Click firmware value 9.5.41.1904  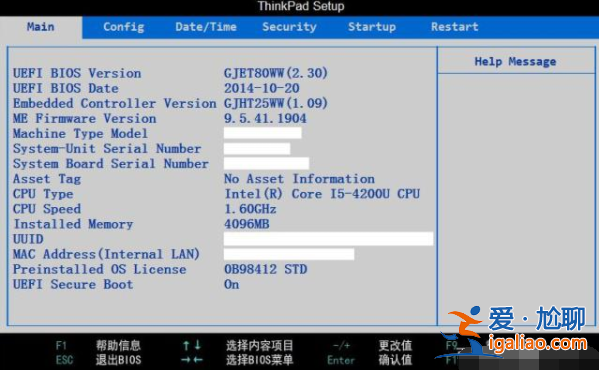pyautogui.click(x=265, y=118)
